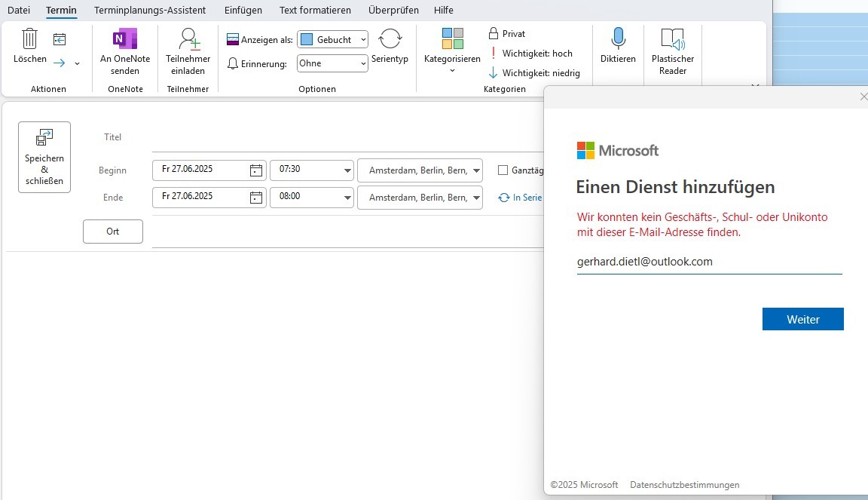This screenshot has width=868, height=500.
Task: Open the Text formatieren tab
Action: click(315, 10)
